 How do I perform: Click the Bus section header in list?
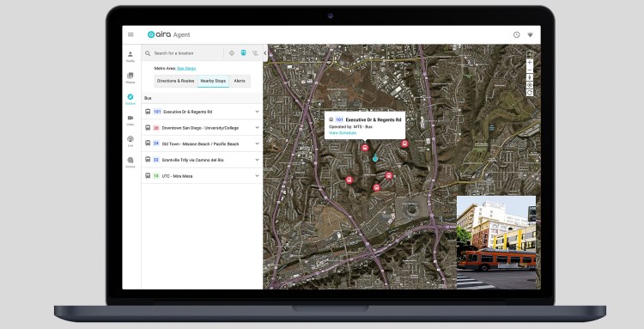[148, 98]
